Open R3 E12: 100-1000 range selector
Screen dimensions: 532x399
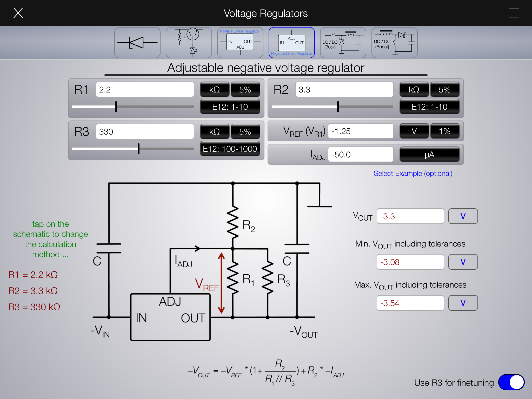[230, 149]
